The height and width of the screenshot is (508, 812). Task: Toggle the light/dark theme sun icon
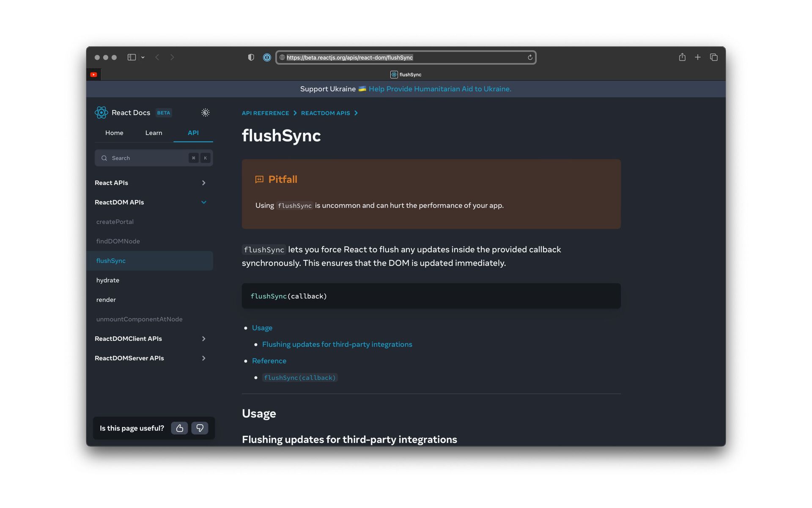tap(205, 113)
